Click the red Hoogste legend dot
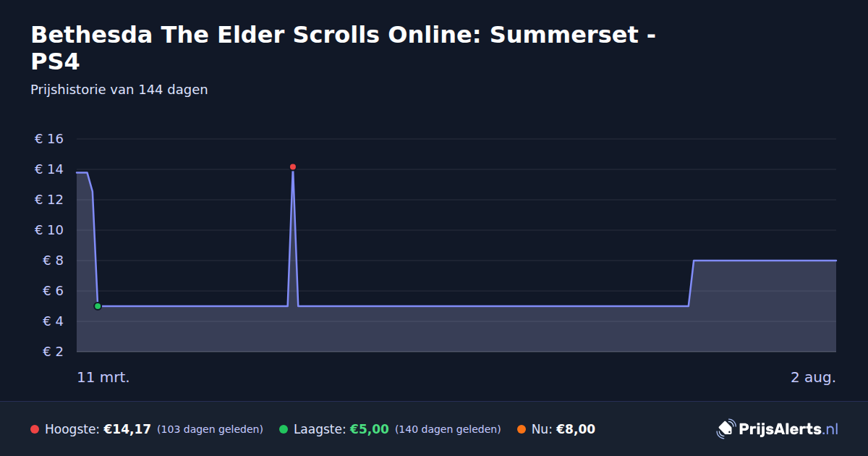 35,429
